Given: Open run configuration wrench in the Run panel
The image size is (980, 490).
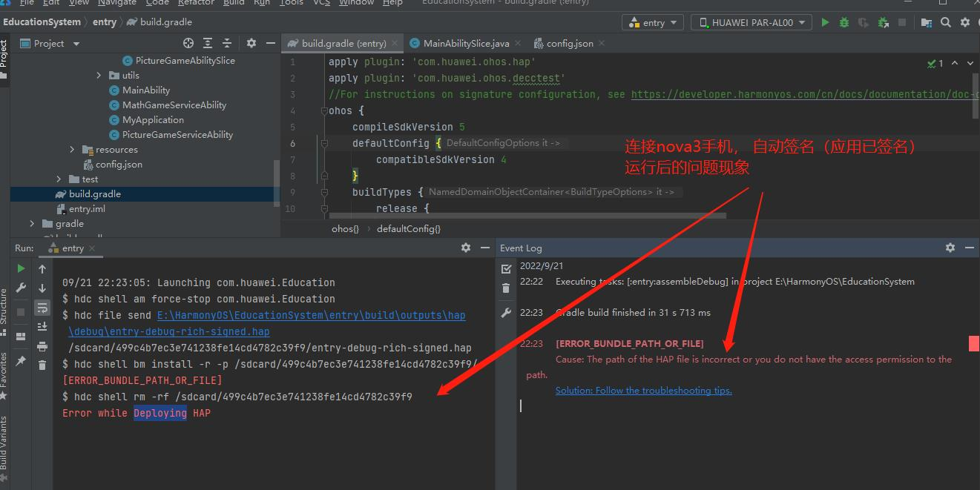Looking at the screenshot, I should 21,288.
